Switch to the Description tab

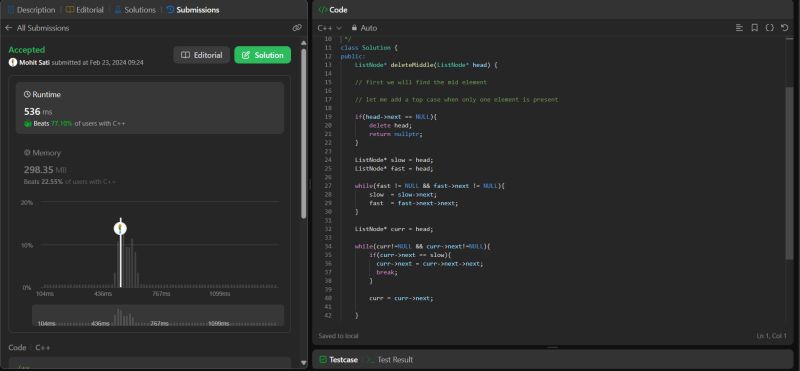point(32,10)
